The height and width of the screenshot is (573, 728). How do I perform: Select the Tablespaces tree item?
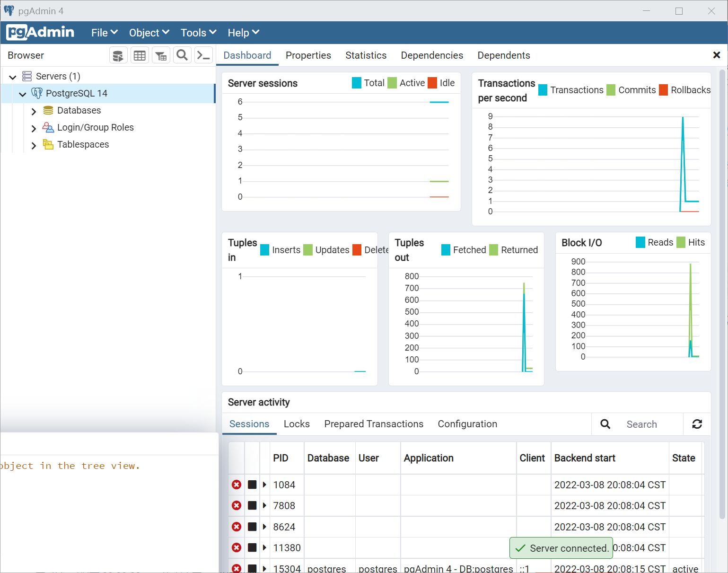83,144
